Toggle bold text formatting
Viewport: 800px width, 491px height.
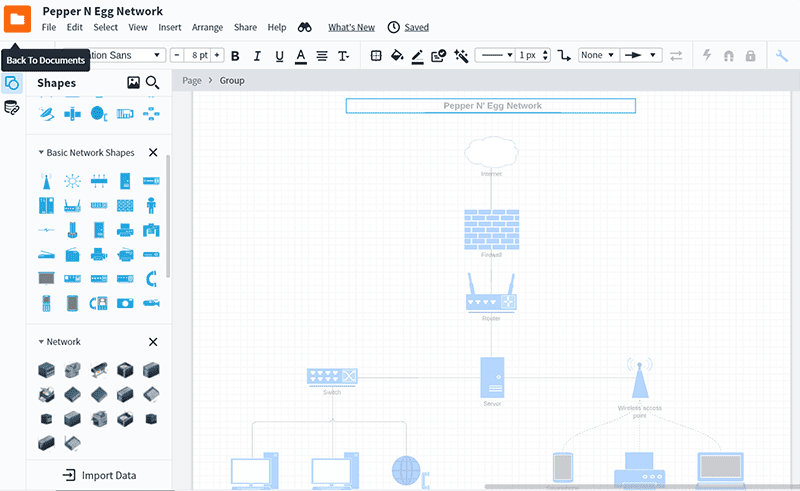click(x=235, y=56)
